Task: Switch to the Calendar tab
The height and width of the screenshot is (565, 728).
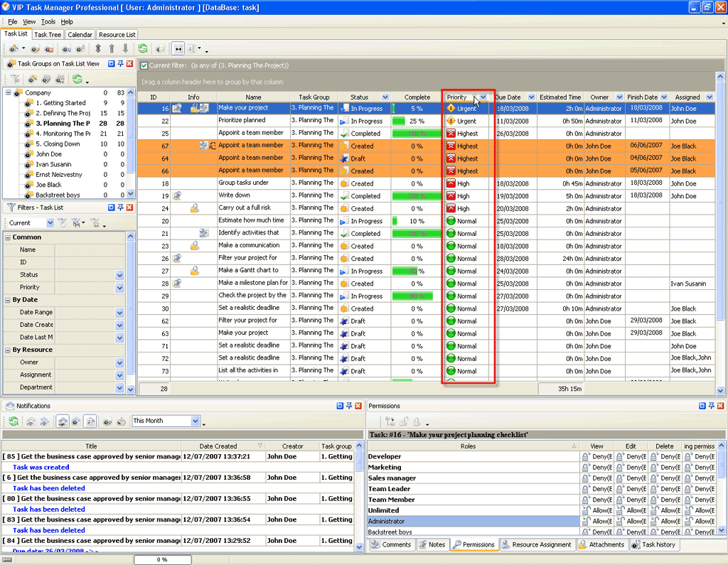Action: pos(80,34)
